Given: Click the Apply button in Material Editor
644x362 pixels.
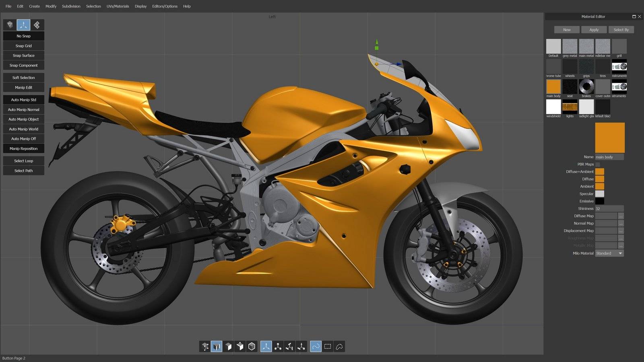Looking at the screenshot, I should point(594,30).
